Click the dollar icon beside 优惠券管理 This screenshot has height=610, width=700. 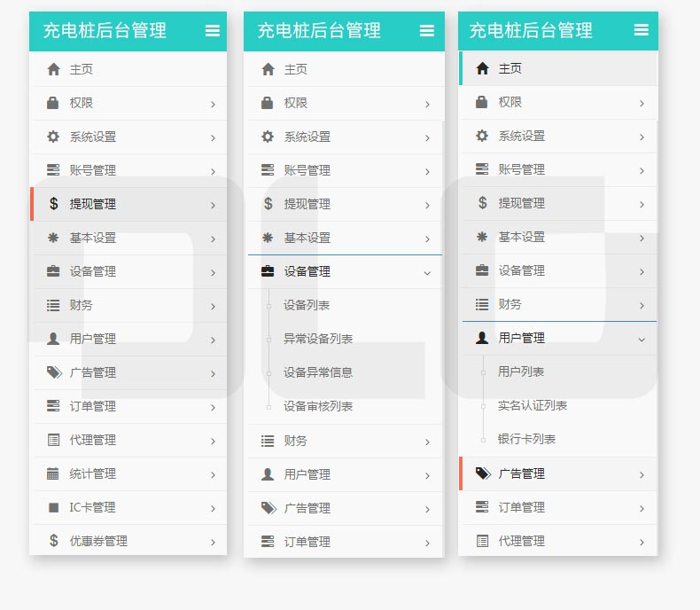click(x=53, y=541)
